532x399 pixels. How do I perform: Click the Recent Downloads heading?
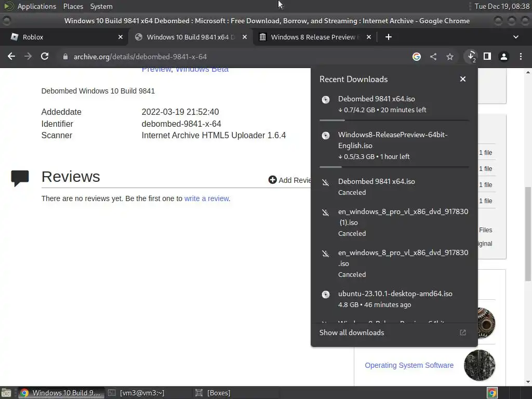pyautogui.click(x=353, y=79)
